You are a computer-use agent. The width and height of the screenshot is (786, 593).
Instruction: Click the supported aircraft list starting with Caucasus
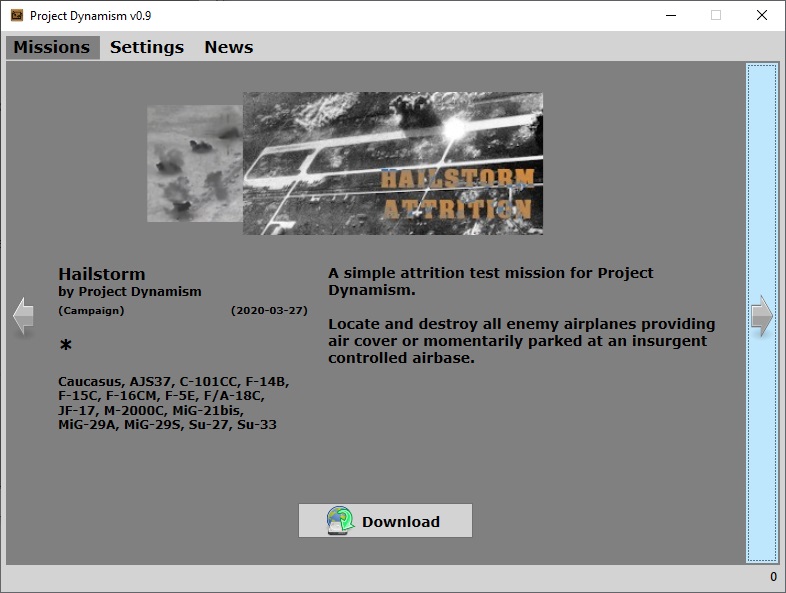173,403
